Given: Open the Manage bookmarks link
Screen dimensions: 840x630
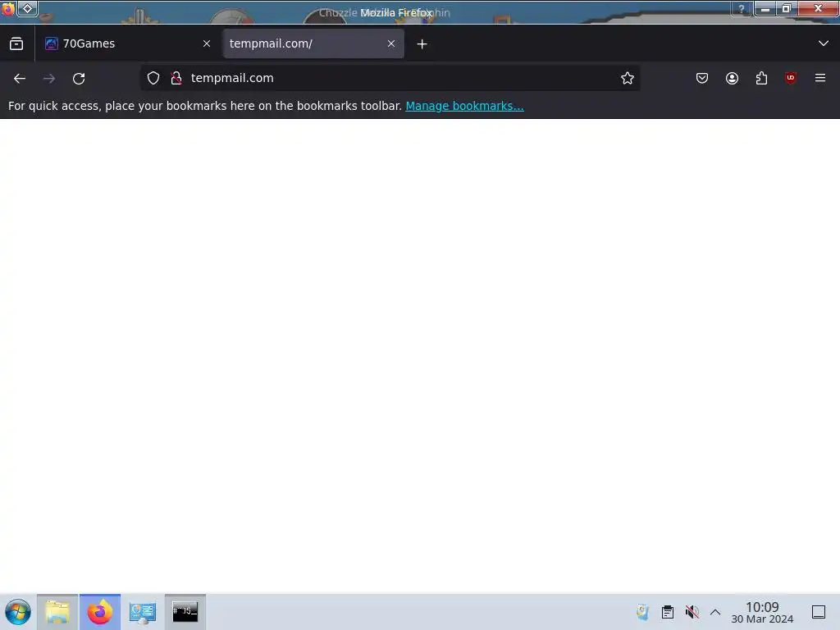Looking at the screenshot, I should coord(464,106).
